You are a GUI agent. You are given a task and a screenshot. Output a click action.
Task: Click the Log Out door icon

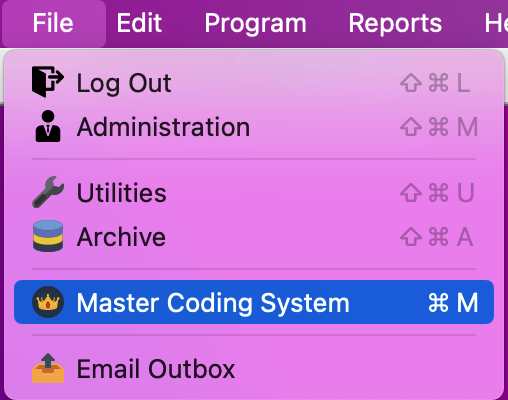click(x=48, y=82)
